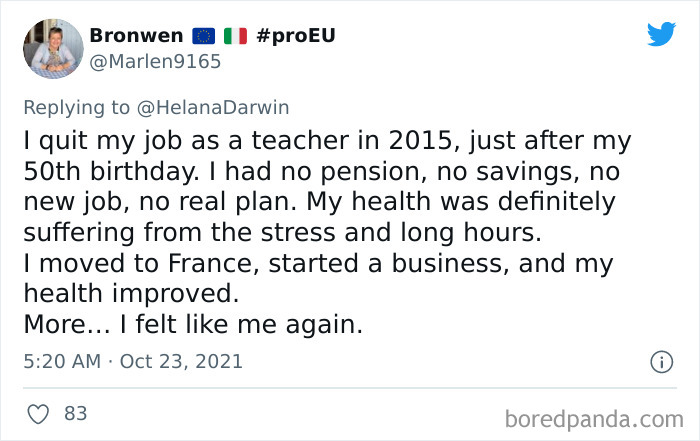Open the tweet info circle icon
Viewport: 700px width, 441px height.
(660, 362)
